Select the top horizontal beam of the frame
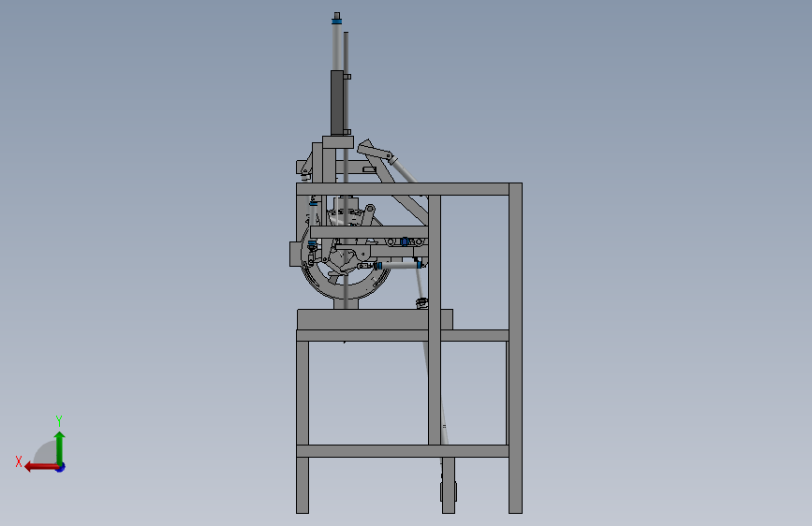 (x=403, y=189)
